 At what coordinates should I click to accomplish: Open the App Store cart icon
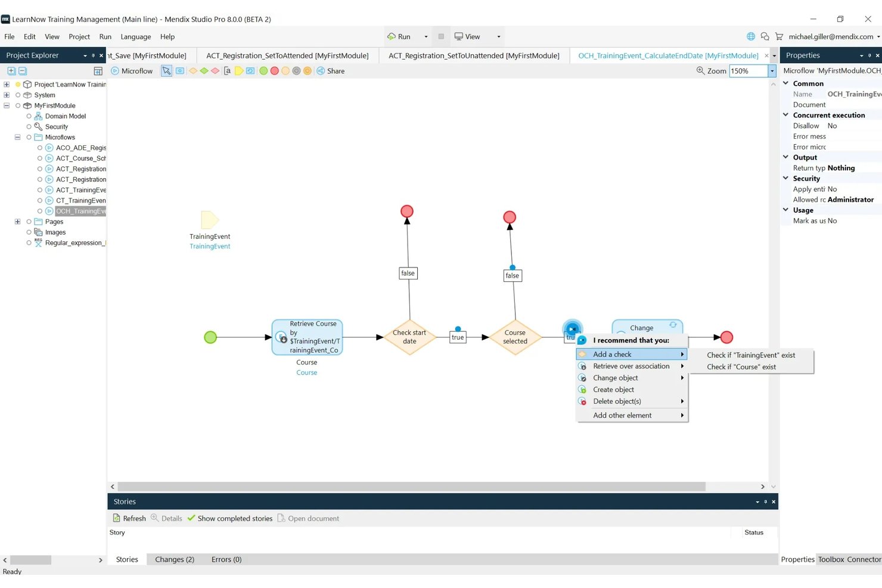[779, 36]
